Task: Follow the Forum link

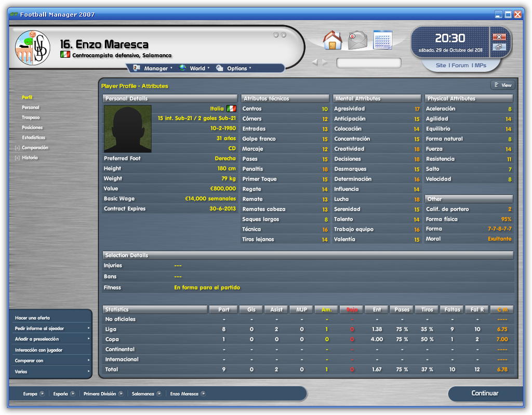Action: tap(460, 65)
